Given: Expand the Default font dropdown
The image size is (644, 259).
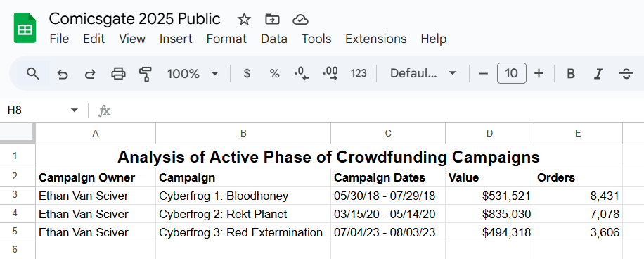Looking at the screenshot, I should point(423,74).
